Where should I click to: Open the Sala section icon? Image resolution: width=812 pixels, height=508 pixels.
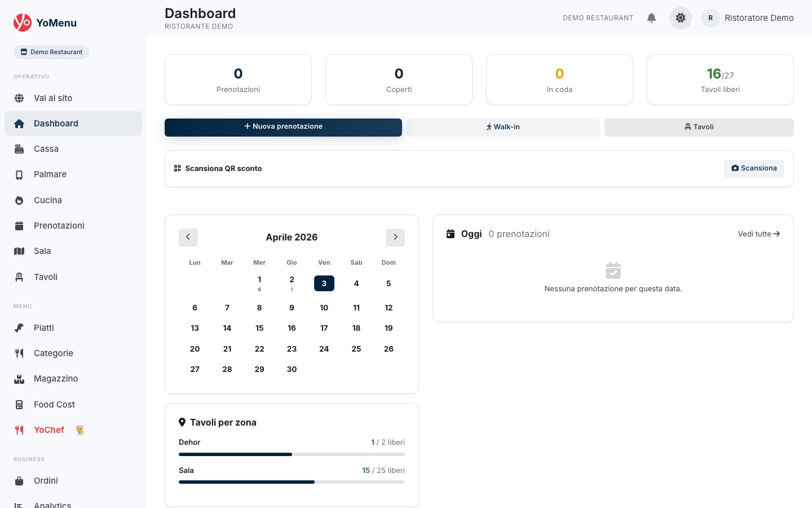tap(19, 251)
